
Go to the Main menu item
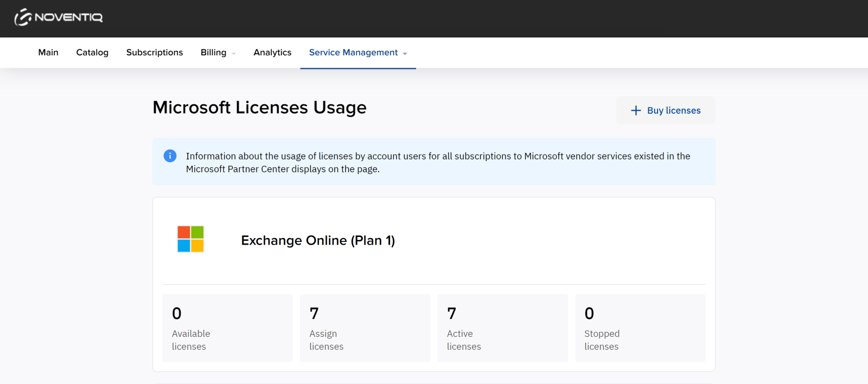(48, 53)
